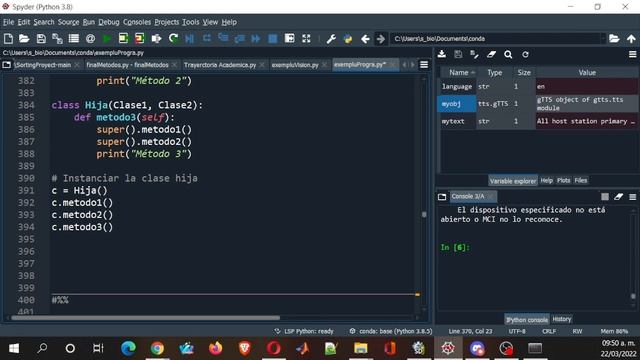Viewport: 640px width, 360px height.
Task: Open the file switcher list icon
Action: coord(74,38)
